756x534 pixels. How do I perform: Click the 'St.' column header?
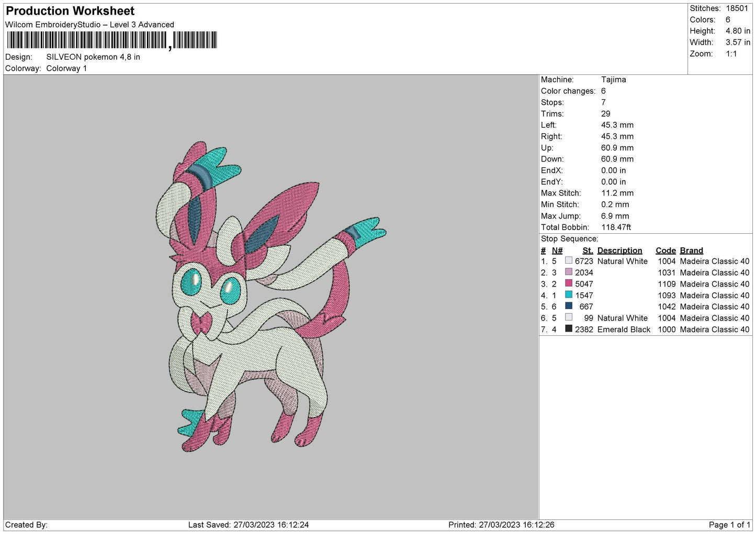click(x=588, y=251)
